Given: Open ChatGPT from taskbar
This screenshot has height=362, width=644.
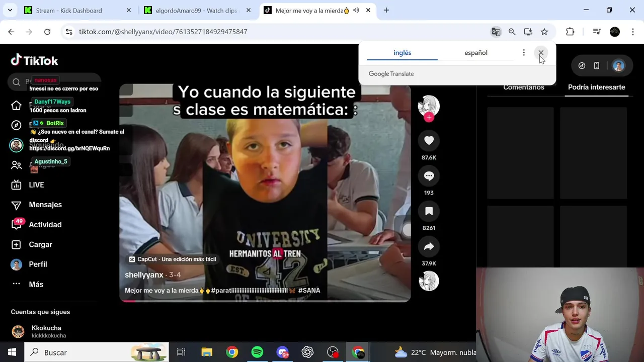Looking at the screenshot, I should pyautogui.click(x=307, y=352).
